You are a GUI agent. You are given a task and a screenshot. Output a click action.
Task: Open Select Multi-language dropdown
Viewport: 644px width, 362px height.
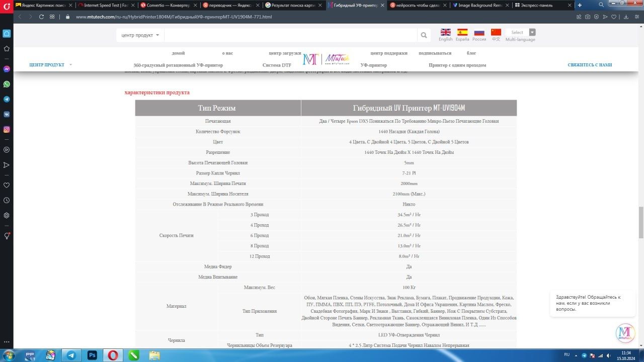[x=521, y=32]
